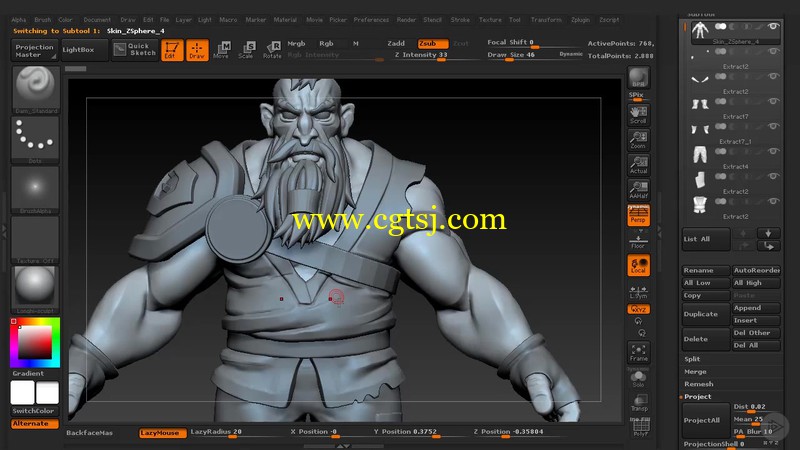Activate Edit mode button
The image size is (800, 450).
[x=172, y=50]
